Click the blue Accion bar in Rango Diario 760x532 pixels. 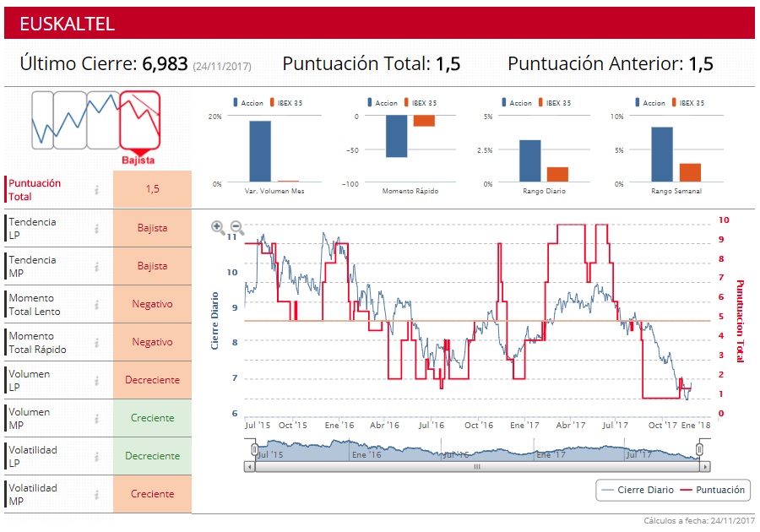click(x=530, y=160)
